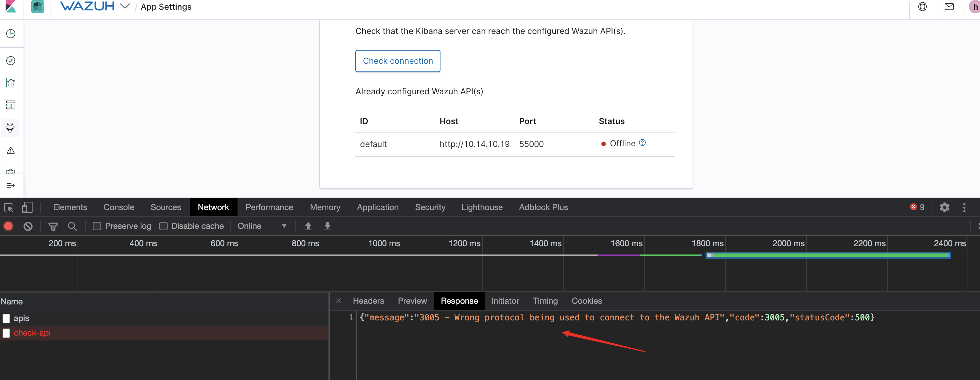
Task: Enable the Preserve log checkbox
Action: 97,226
